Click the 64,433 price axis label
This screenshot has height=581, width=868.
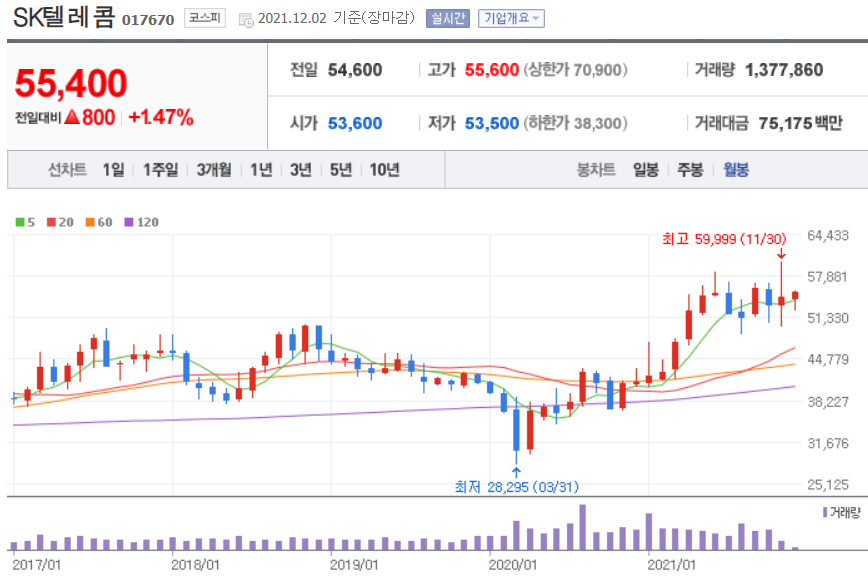click(x=828, y=236)
